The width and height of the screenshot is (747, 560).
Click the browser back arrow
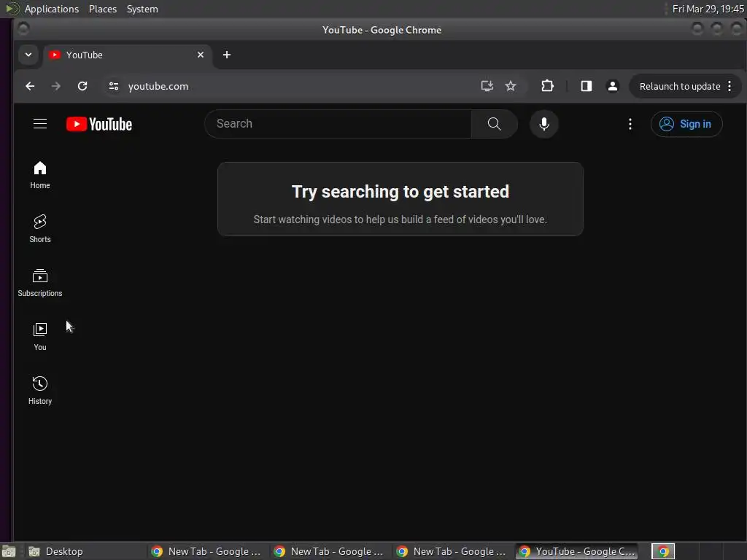tap(30, 86)
